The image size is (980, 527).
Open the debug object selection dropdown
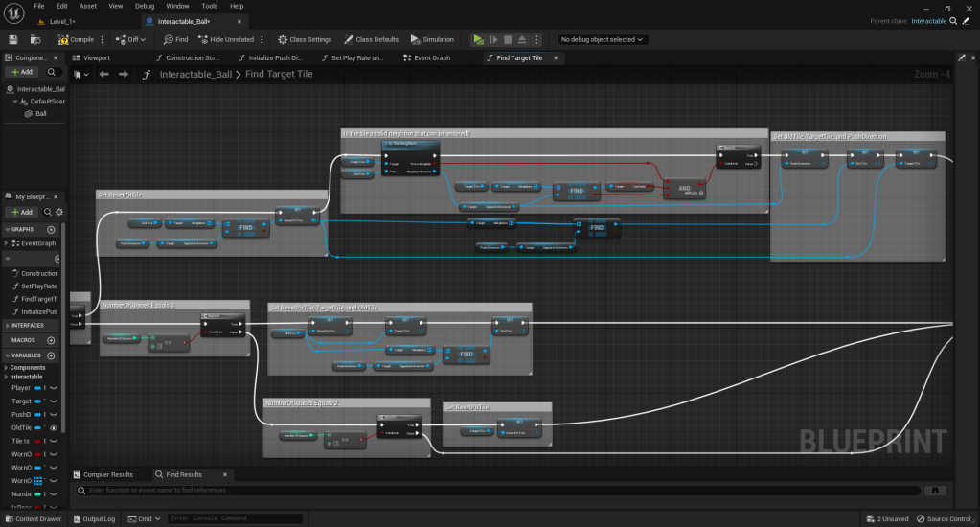(x=603, y=39)
